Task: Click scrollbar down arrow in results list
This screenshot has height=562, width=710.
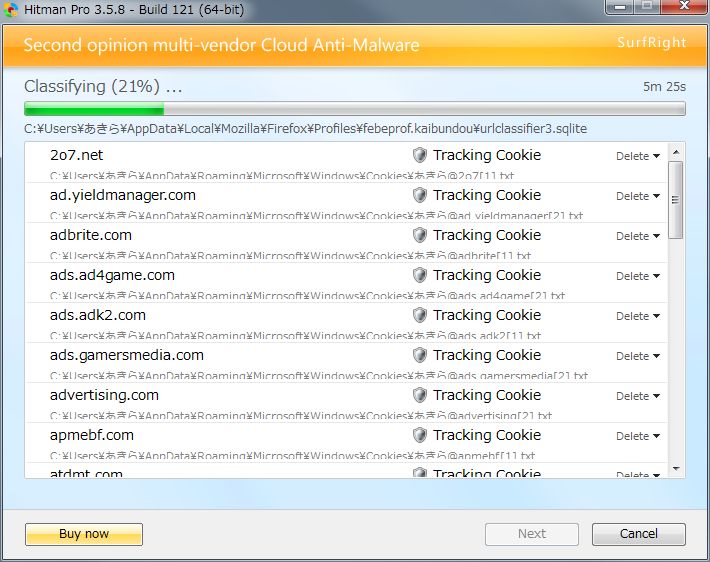Action: [676, 468]
